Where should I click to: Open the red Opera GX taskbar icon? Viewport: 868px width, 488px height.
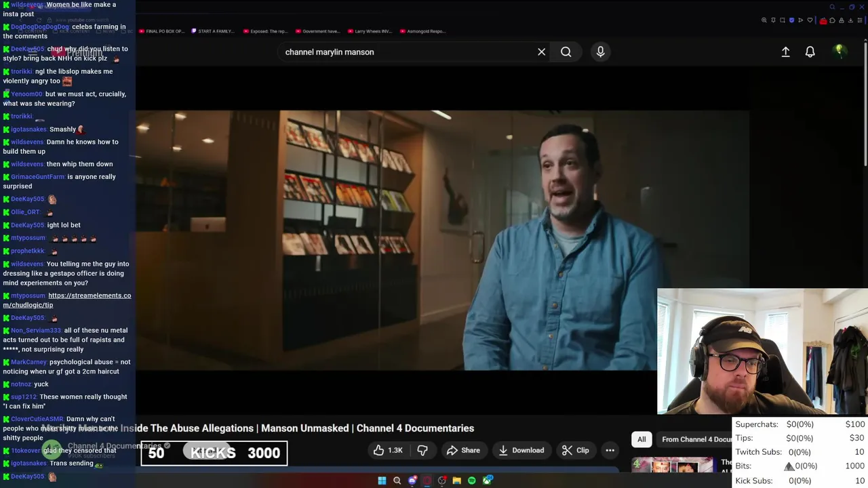point(427,481)
